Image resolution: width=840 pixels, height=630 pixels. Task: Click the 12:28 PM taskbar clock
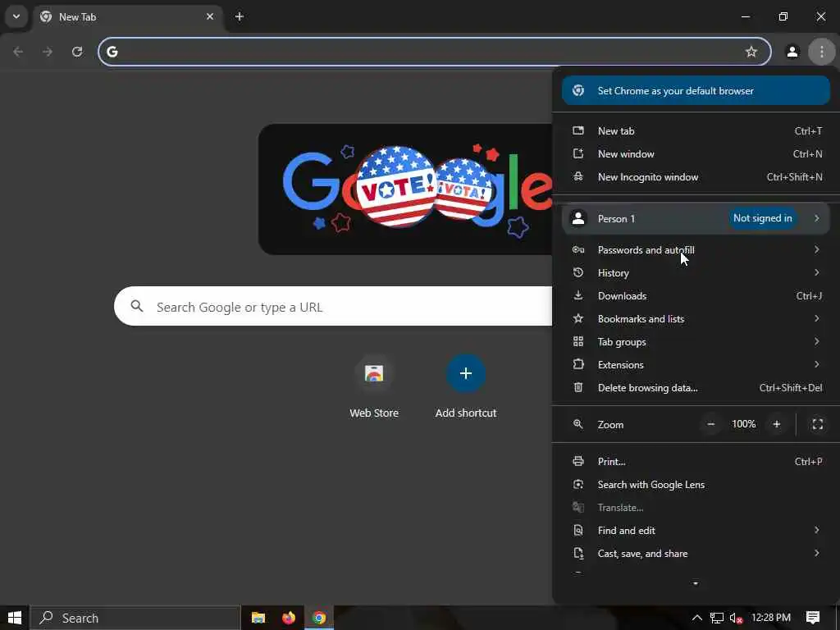coord(771,618)
